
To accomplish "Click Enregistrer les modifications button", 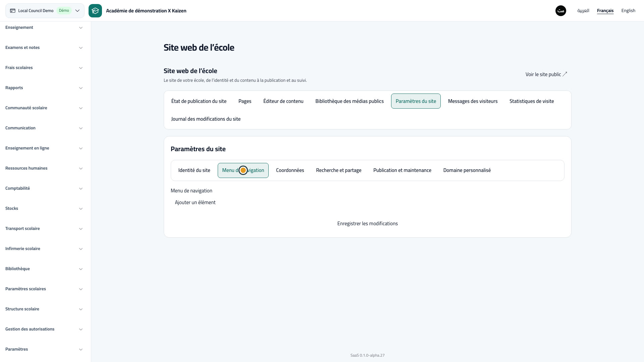I will (x=368, y=224).
